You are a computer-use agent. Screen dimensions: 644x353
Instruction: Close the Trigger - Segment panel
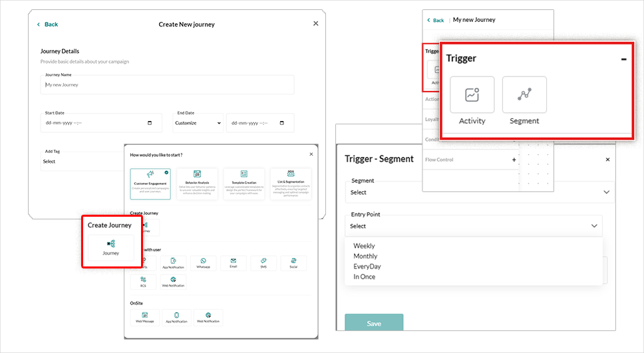coord(608,160)
